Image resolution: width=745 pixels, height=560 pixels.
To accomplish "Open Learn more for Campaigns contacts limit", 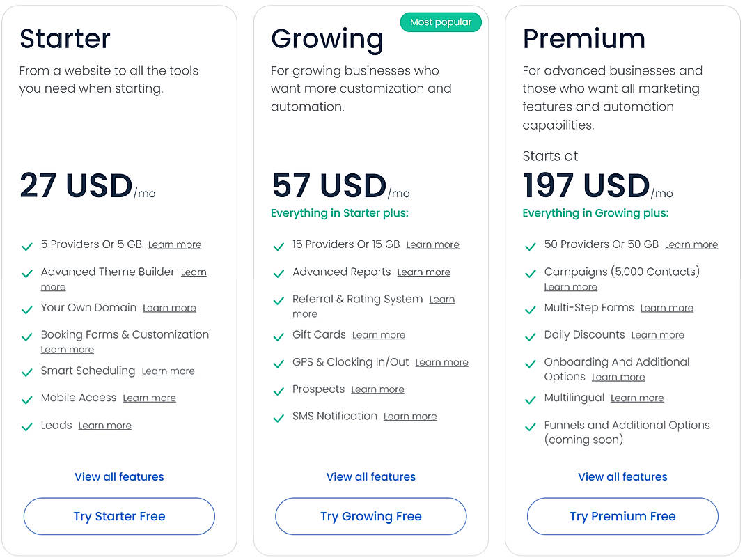I will (571, 286).
